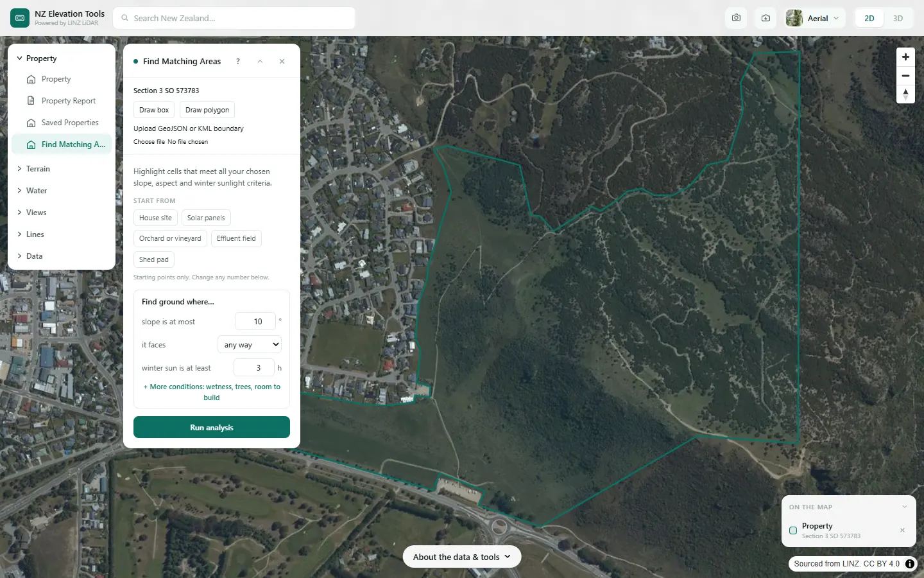Expand the Lines section
This screenshot has height=578, width=924.
click(x=62, y=234)
